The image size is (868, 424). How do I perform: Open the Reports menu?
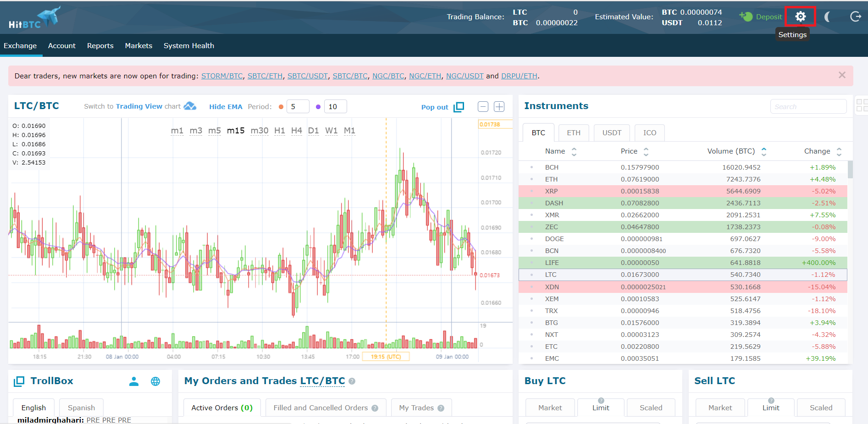100,45
